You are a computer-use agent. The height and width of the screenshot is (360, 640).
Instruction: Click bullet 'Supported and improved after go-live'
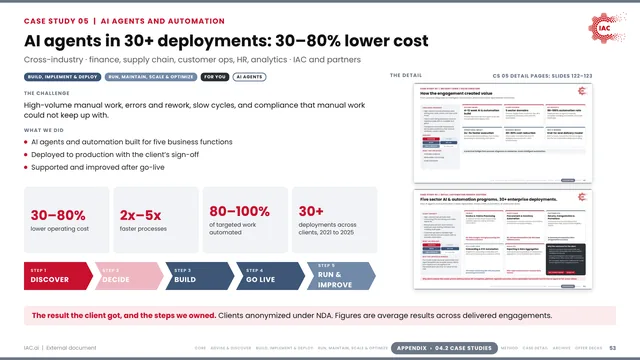(98, 167)
